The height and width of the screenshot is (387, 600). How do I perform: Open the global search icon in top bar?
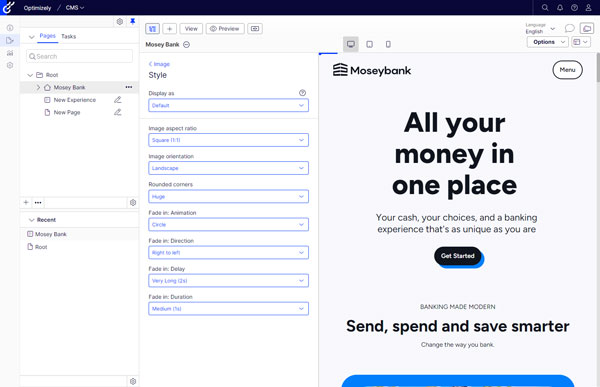pos(545,7)
